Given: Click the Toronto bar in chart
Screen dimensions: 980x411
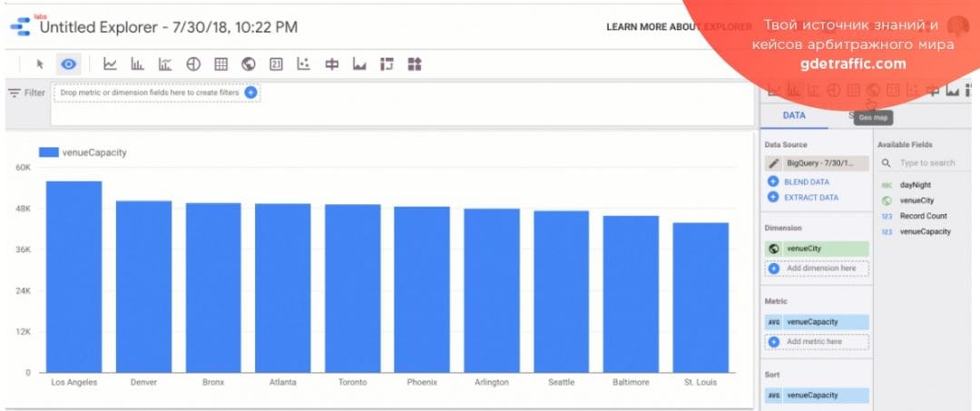Looking at the screenshot, I should 352,289.
